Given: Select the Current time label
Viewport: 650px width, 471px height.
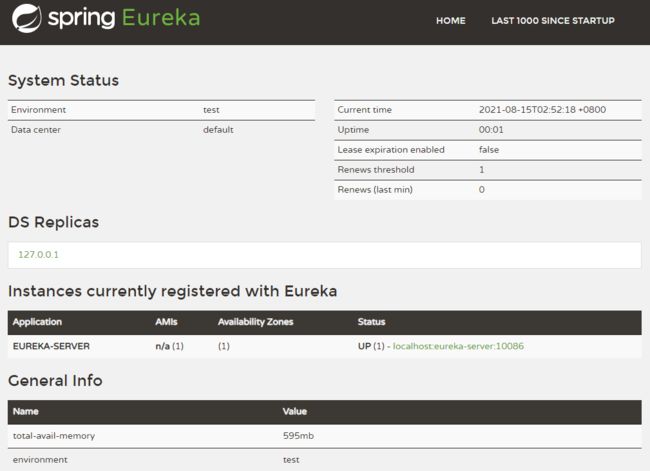Looking at the screenshot, I should tap(365, 110).
